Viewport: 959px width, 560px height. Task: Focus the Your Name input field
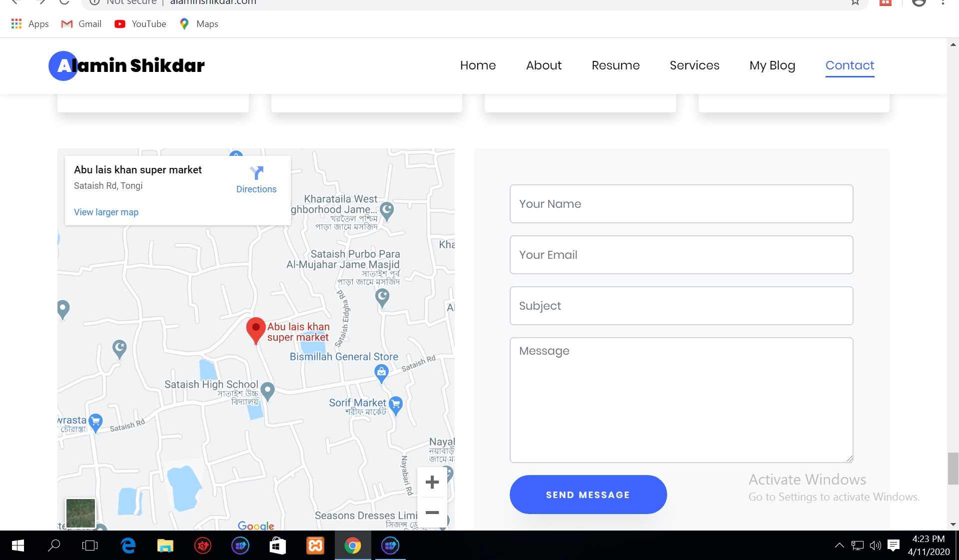681,204
